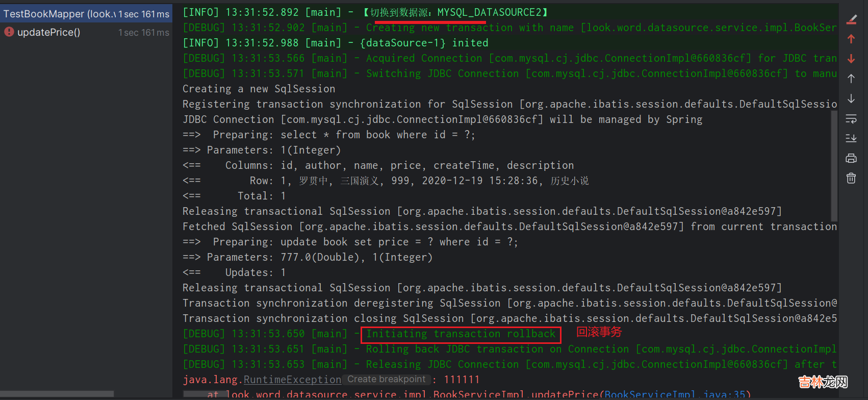The height and width of the screenshot is (400, 868).
Task: Click the Create breakpoint button
Action: point(386,379)
